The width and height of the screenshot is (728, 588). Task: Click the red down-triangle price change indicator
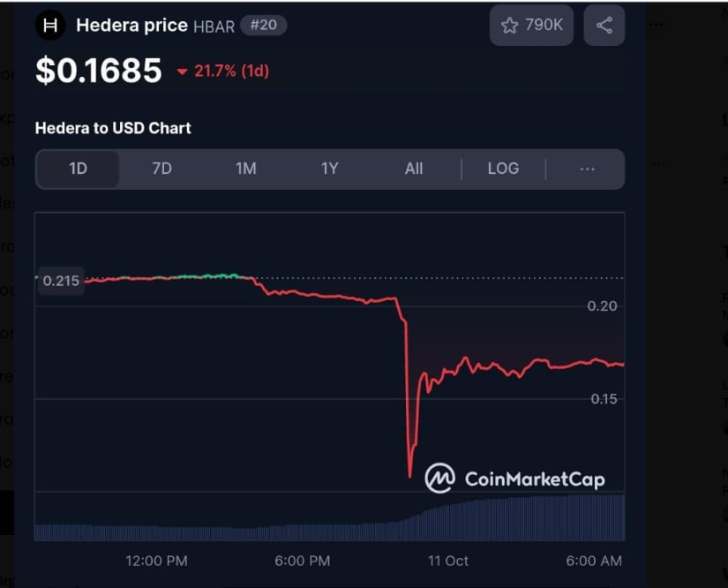coord(183,72)
